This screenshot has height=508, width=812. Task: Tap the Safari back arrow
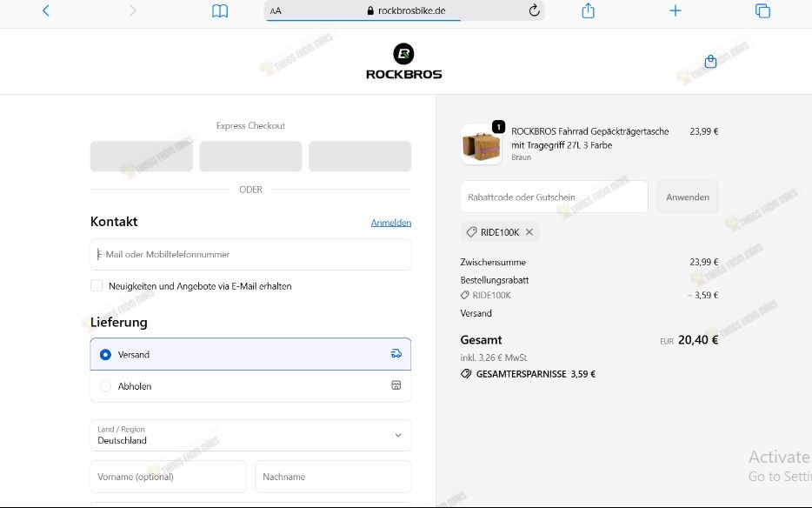point(46,10)
